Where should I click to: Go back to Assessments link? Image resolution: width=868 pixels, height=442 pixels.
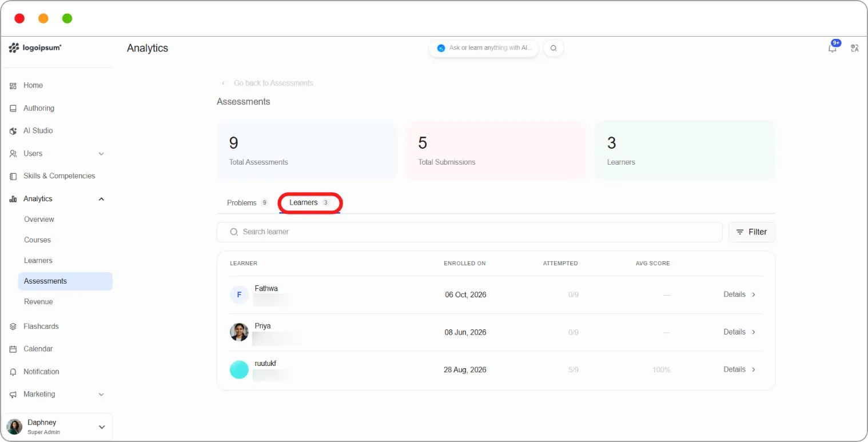tap(268, 83)
